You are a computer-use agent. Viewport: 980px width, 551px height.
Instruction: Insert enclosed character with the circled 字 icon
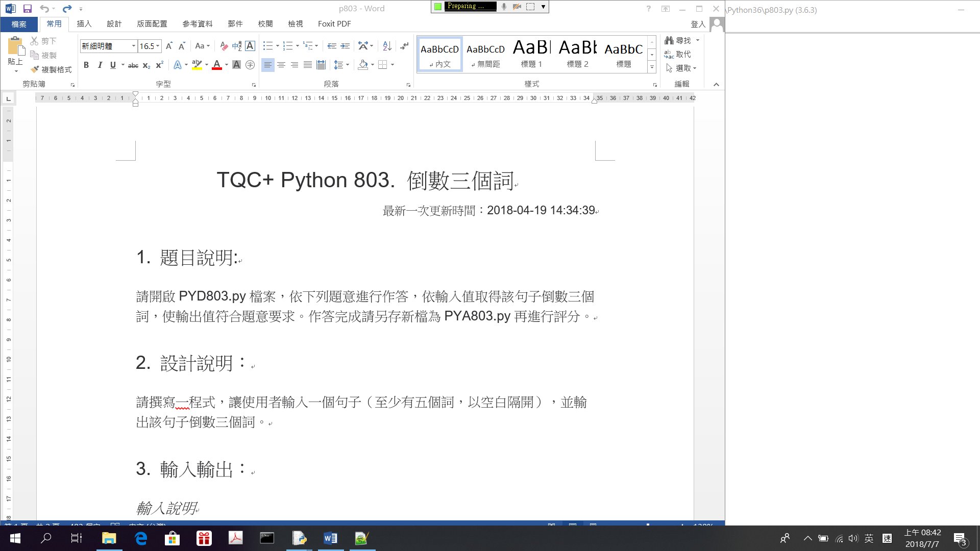point(250,65)
